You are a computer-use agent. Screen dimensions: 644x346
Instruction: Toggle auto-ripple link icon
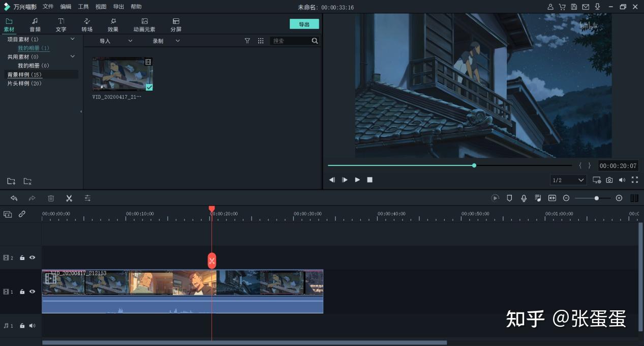[22, 214]
